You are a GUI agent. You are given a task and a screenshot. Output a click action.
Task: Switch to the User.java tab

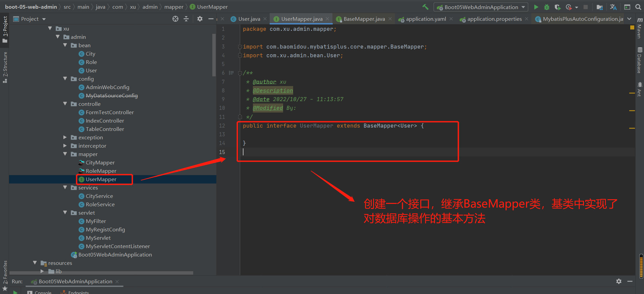(249, 19)
